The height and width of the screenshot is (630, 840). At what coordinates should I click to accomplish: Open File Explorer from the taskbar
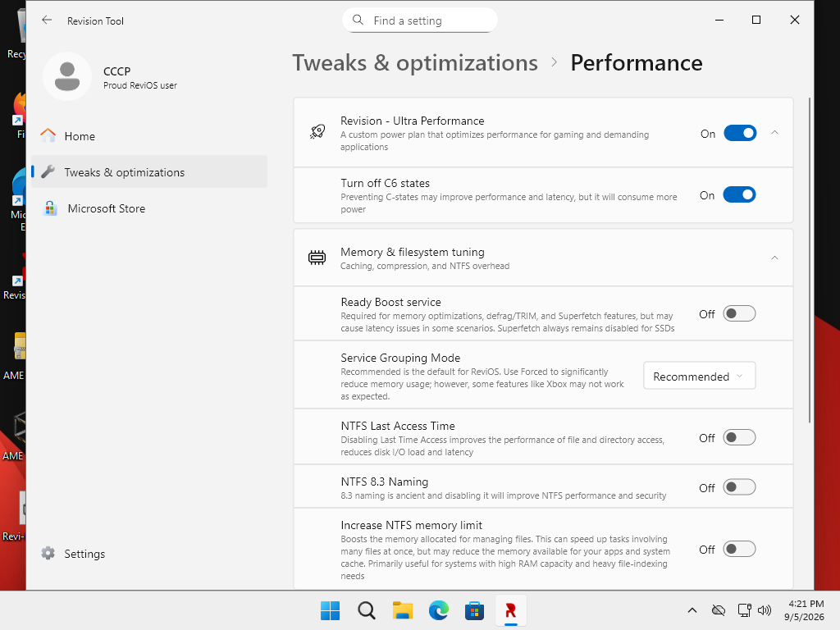(x=402, y=610)
